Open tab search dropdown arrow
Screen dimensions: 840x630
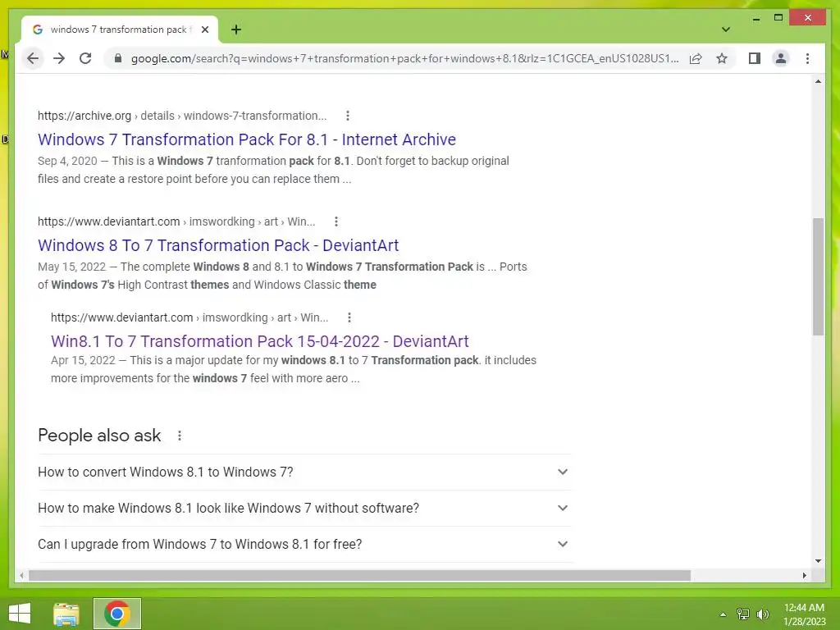pos(725,30)
